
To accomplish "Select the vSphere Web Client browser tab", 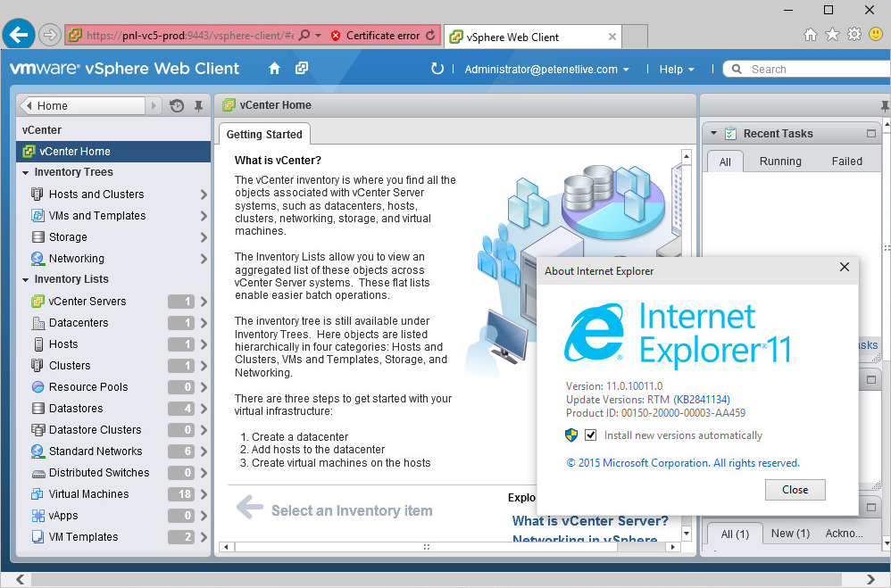I will pos(532,37).
